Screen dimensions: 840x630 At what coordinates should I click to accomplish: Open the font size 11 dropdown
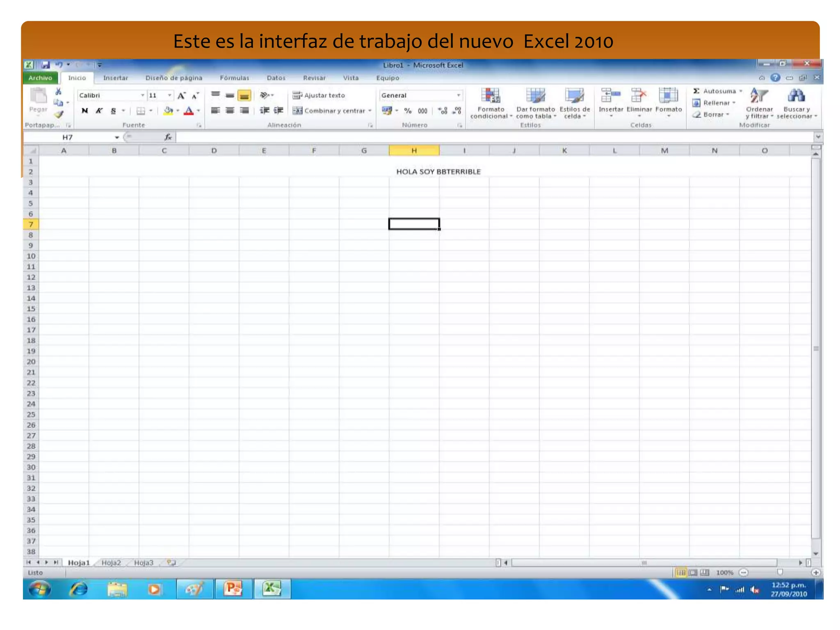(x=169, y=95)
